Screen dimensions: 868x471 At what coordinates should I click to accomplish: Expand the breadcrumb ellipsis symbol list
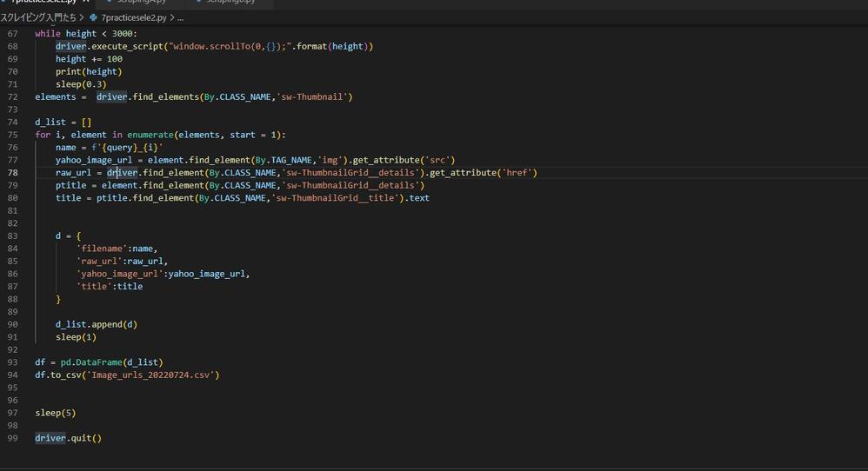click(x=180, y=17)
